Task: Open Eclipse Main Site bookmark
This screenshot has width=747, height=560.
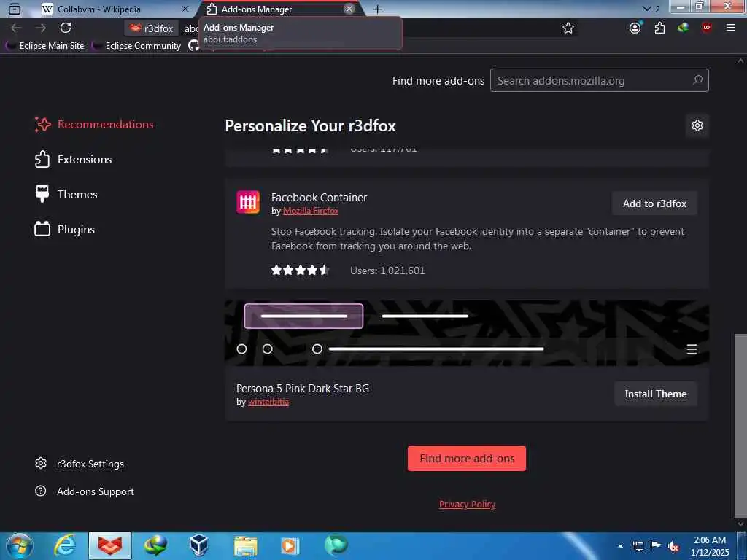Action: coord(45,46)
